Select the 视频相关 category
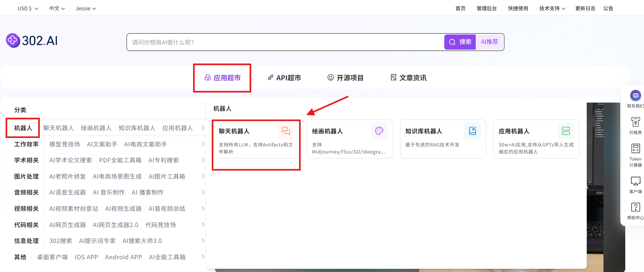Image resolution: width=644 pixels, height=272 pixels. [26, 209]
